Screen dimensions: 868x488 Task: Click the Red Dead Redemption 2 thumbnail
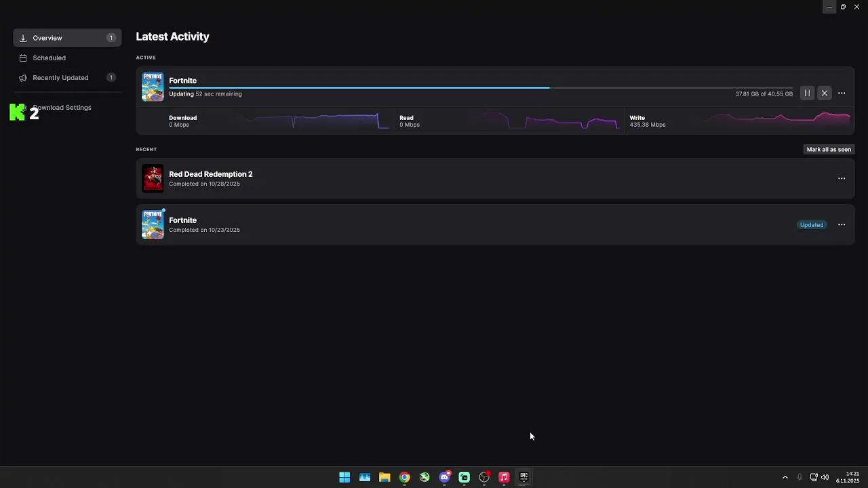153,179
